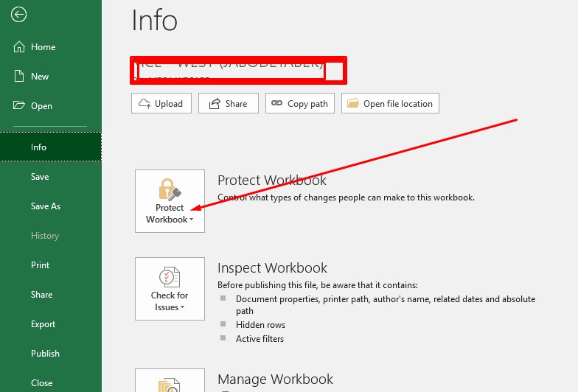Expand the Protect Workbook dropdown button
Image resolution: width=578 pixels, height=392 pixels.
(x=170, y=200)
